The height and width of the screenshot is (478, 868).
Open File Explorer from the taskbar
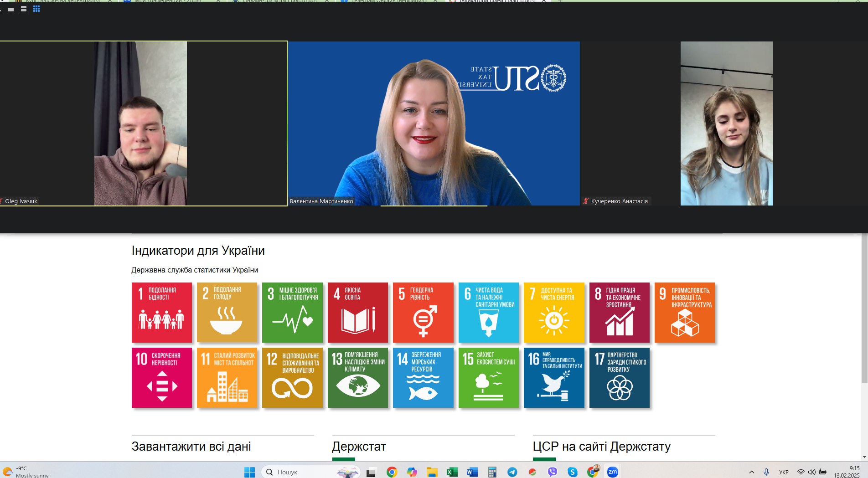point(432,472)
